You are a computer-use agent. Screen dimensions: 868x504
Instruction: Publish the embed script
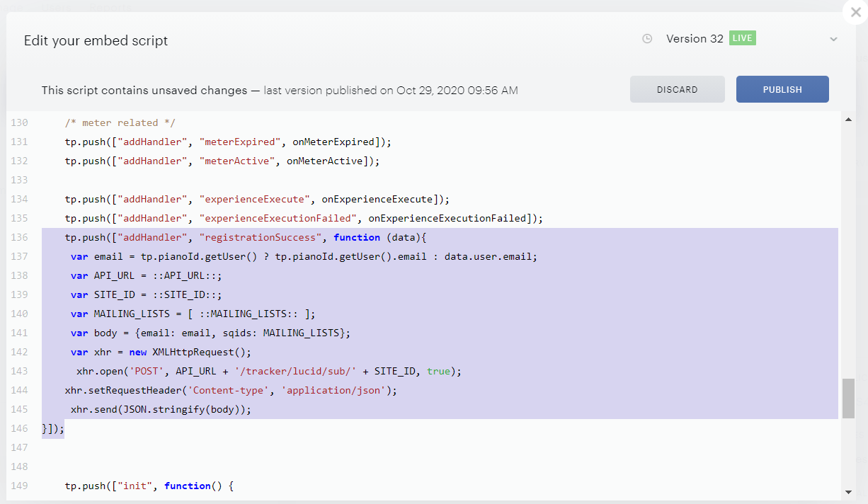click(x=782, y=89)
